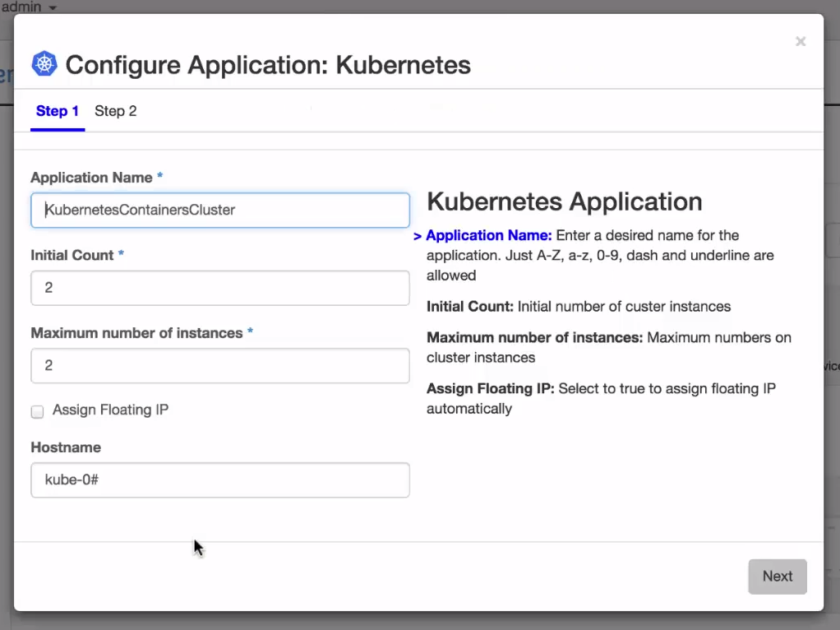Select the Maximum number of instances field
The height and width of the screenshot is (630, 840).
pos(220,366)
